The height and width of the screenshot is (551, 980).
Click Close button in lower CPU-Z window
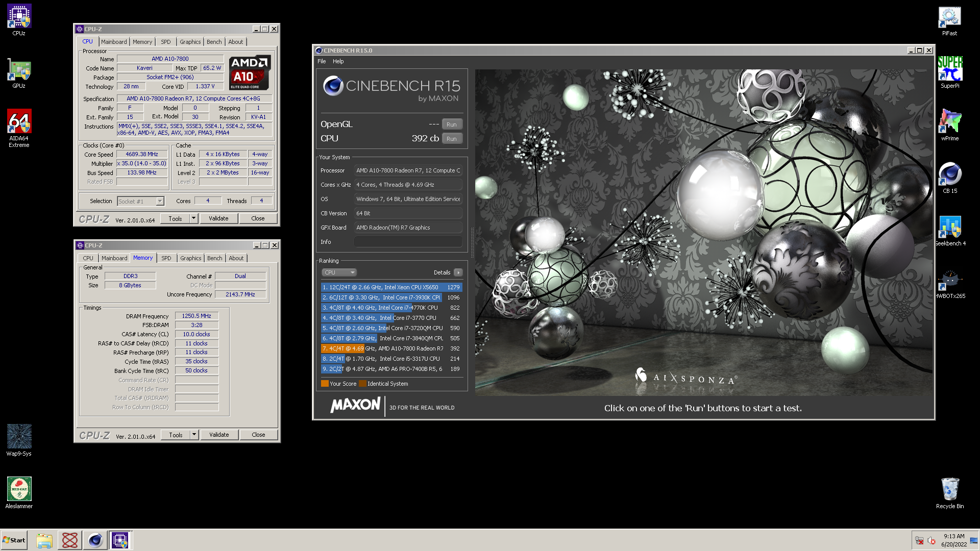coord(258,435)
